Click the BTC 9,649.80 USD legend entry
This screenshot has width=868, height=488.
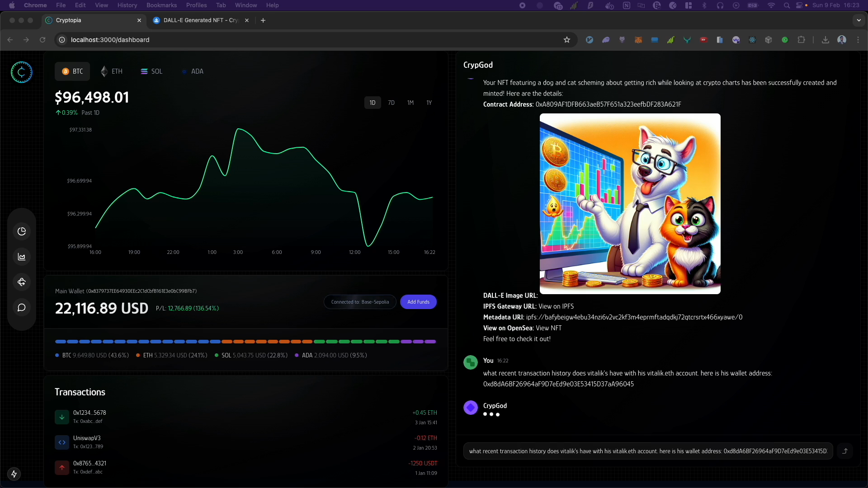click(92, 356)
